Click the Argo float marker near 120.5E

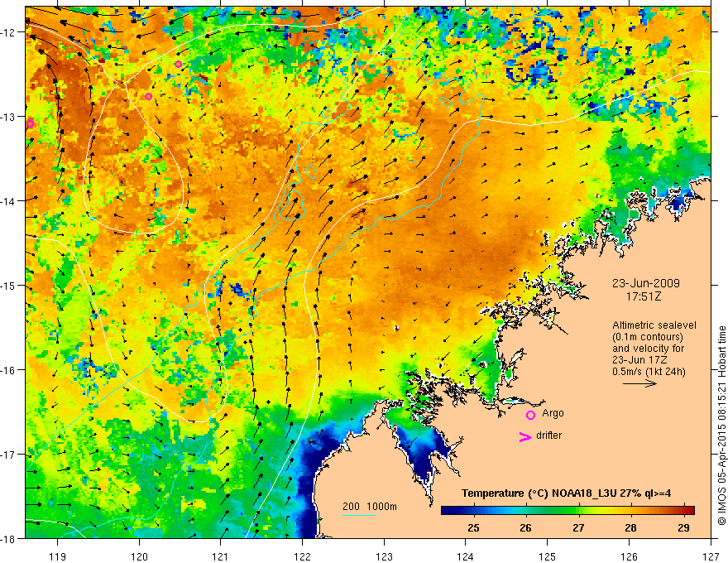[179, 64]
